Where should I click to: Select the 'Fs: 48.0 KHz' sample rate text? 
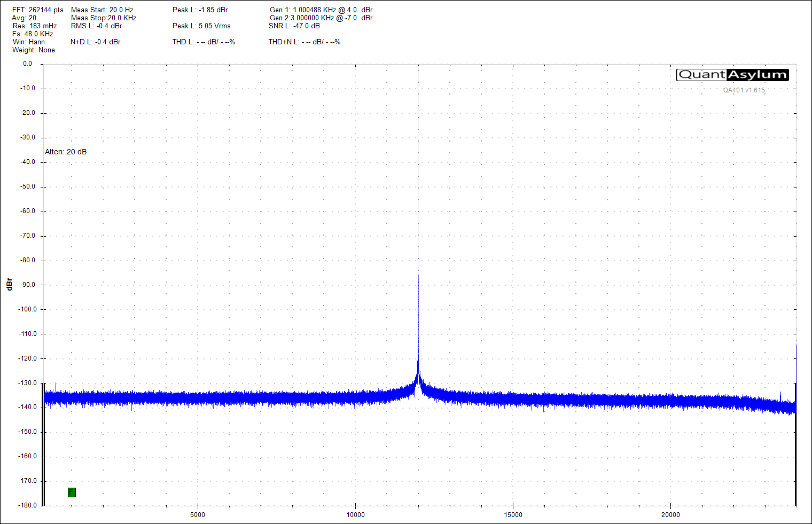(33, 34)
